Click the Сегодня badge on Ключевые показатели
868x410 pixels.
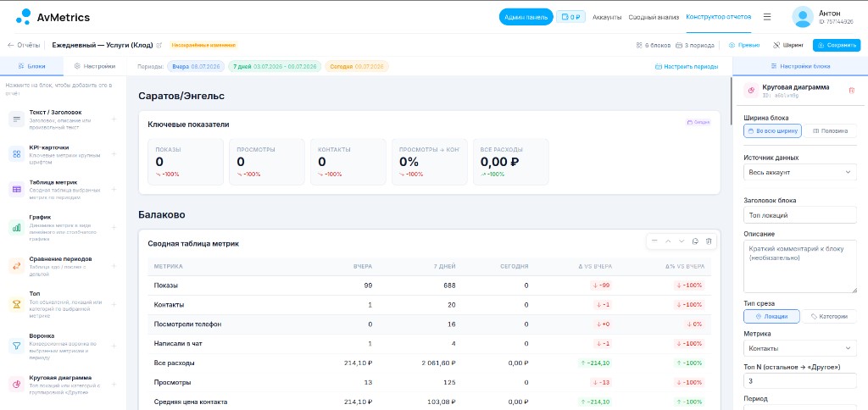(x=698, y=122)
